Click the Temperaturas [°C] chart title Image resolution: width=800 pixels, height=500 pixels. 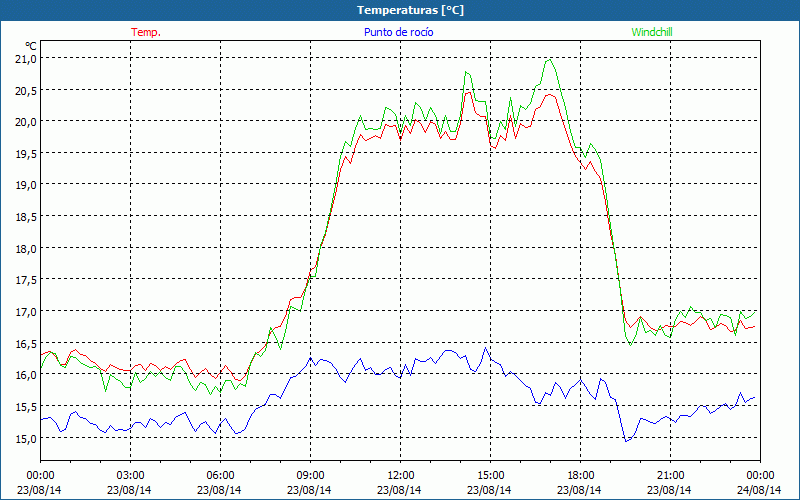tap(410, 10)
